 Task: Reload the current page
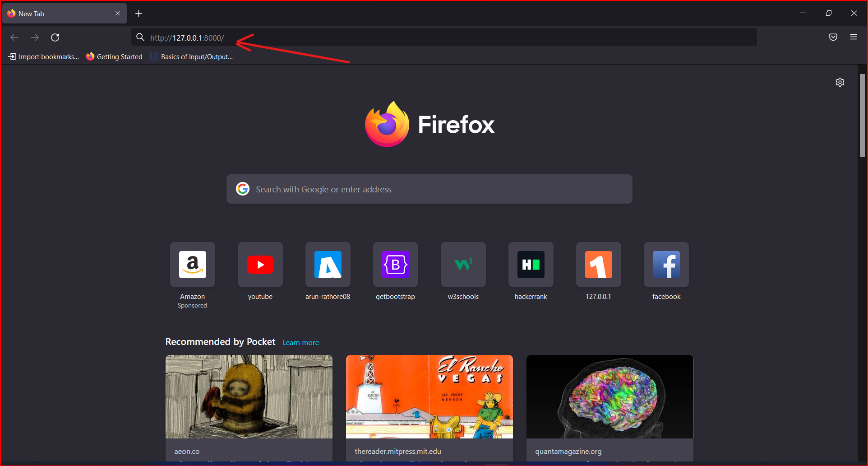coord(55,37)
